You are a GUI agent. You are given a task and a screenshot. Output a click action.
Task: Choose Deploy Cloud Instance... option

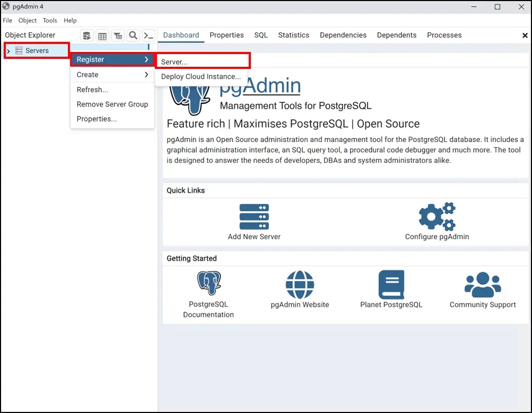[x=201, y=77]
